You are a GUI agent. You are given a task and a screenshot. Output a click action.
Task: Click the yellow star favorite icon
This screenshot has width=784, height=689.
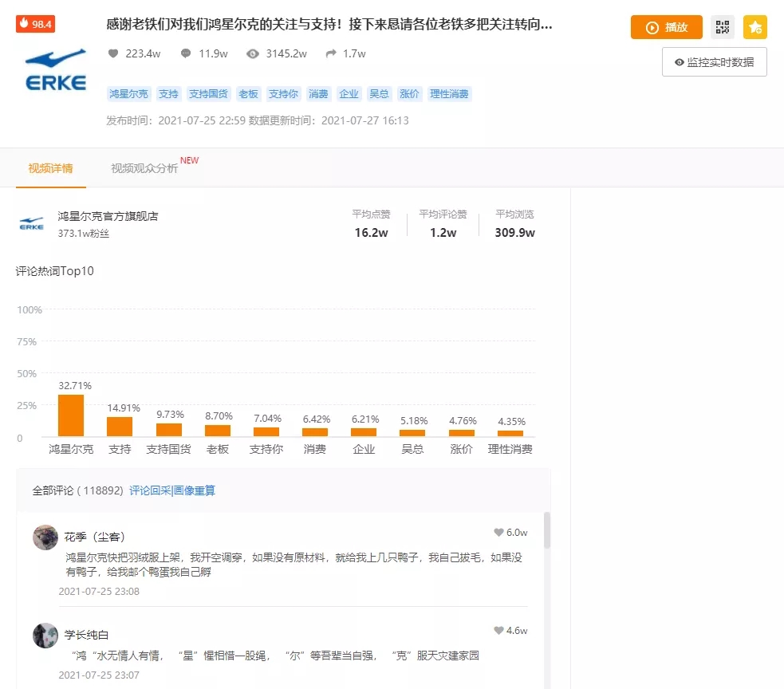pos(755,27)
